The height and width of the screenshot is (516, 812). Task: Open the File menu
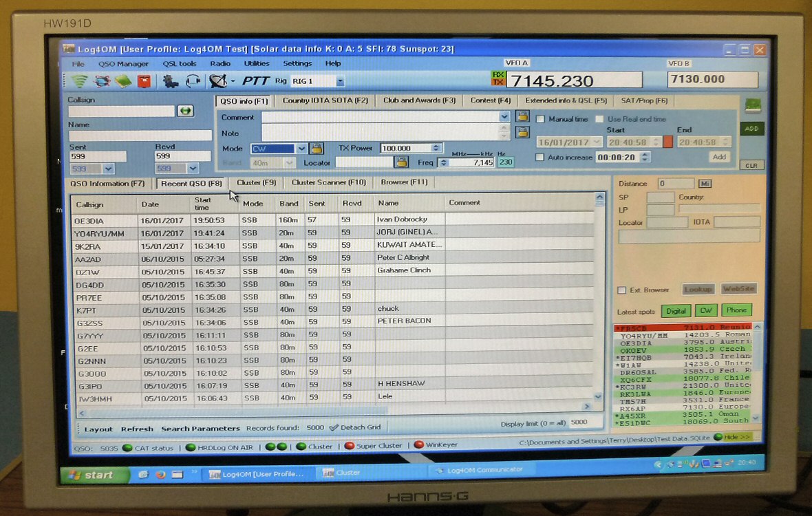(x=78, y=64)
